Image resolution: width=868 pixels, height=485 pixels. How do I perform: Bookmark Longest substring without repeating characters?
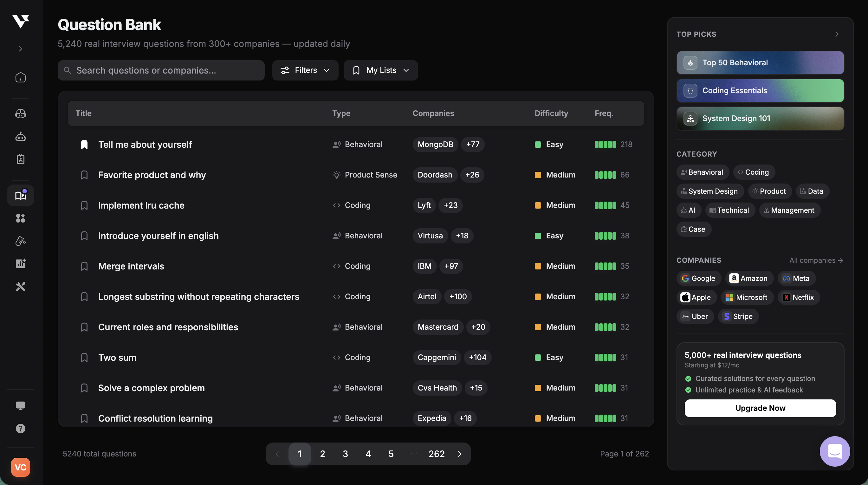[84, 297]
